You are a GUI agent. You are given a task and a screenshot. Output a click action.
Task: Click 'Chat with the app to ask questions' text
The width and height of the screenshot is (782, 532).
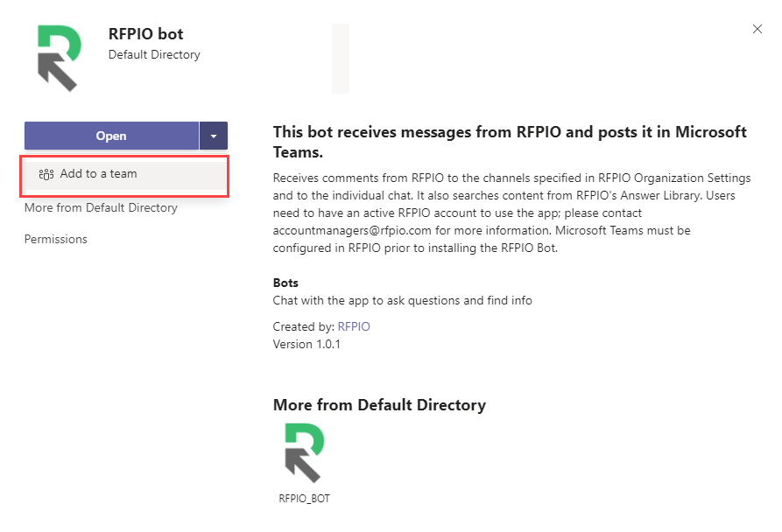[403, 300]
